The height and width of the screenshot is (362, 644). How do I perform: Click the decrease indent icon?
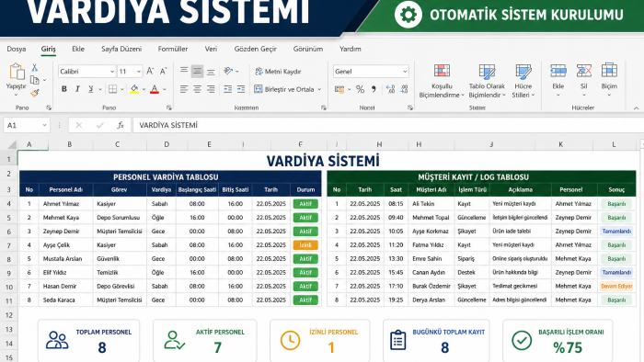[x=227, y=89]
